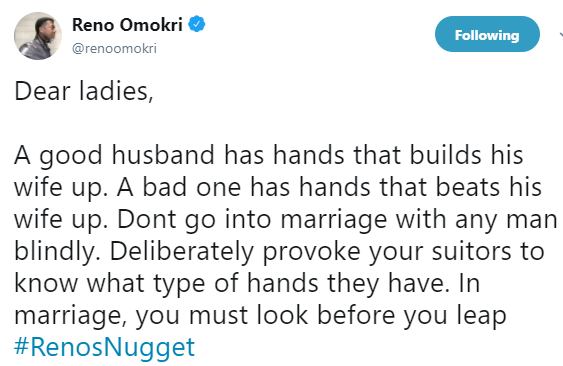The image size is (563, 366).
Task: Click the phrase "type of hands" in the tweet
Action: point(237,284)
